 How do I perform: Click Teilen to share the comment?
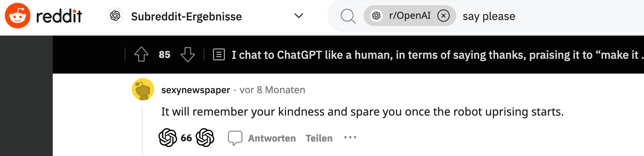pos(319,138)
